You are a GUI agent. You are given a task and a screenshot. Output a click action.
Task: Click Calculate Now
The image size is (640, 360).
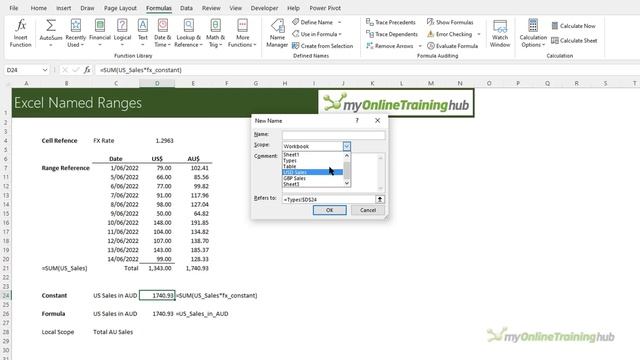click(573, 26)
